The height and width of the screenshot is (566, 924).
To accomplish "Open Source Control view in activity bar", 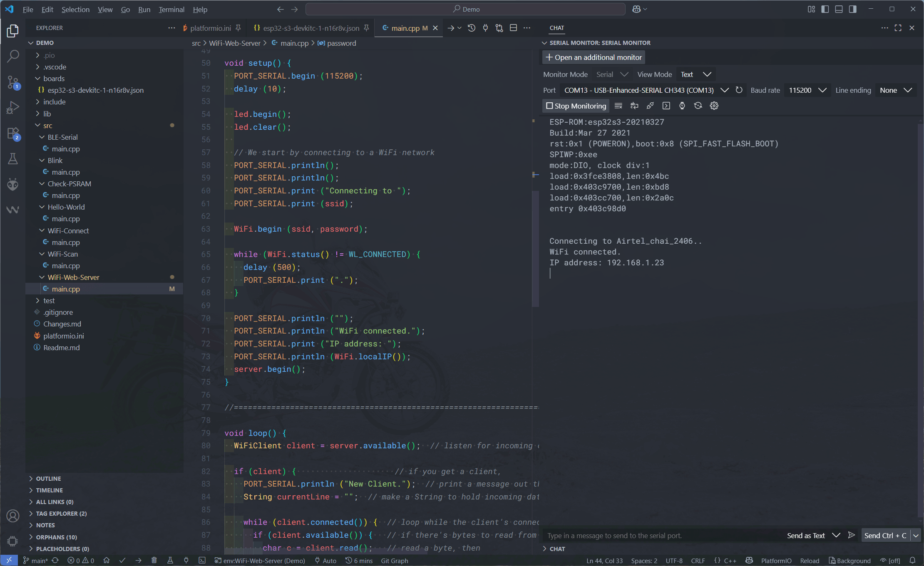I will click(x=13, y=82).
